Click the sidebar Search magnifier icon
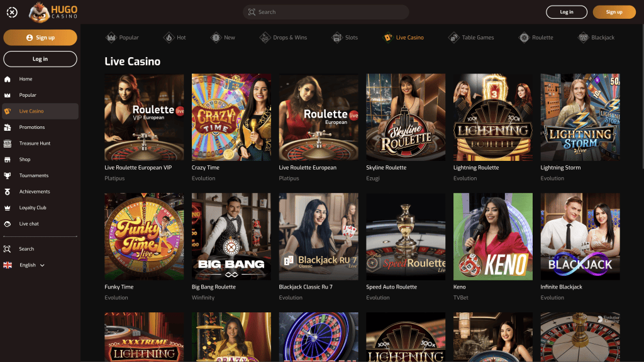The image size is (644, 362). [8, 249]
